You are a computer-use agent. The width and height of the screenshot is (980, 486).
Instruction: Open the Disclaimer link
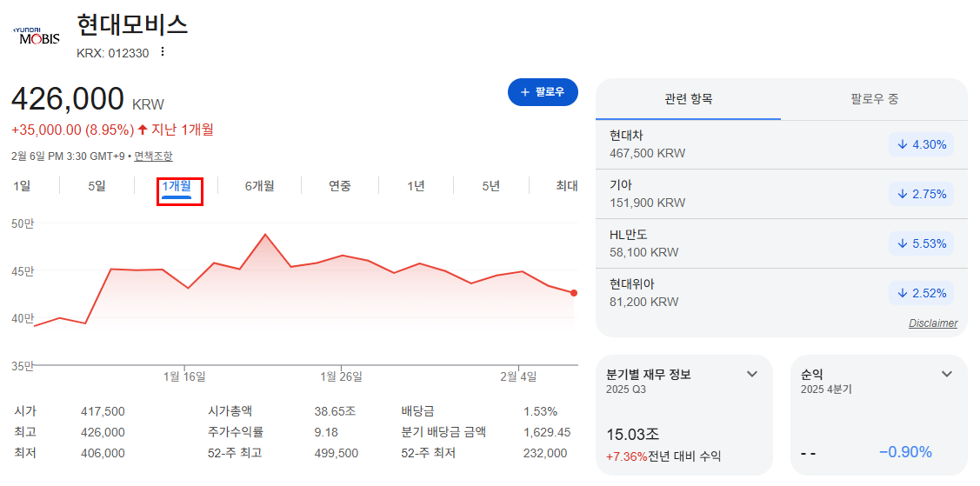pos(932,323)
